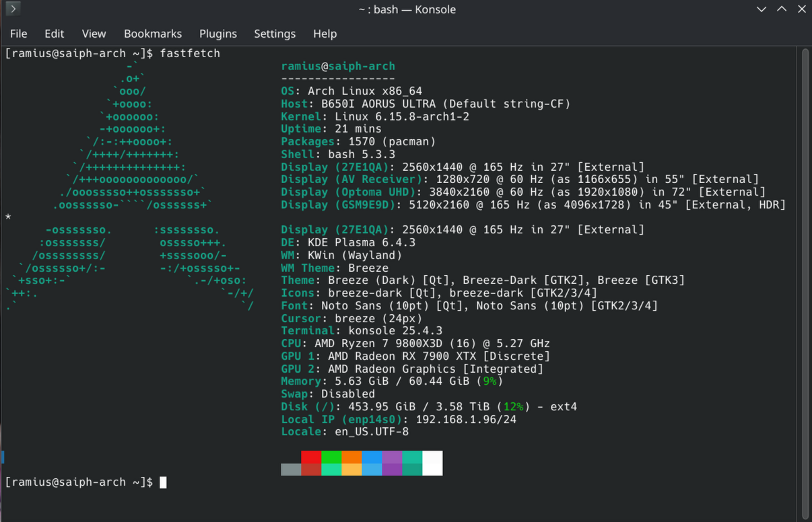Click the "Display (AV Receiver)" line
The image size is (812, 522).
click(520, 179)
